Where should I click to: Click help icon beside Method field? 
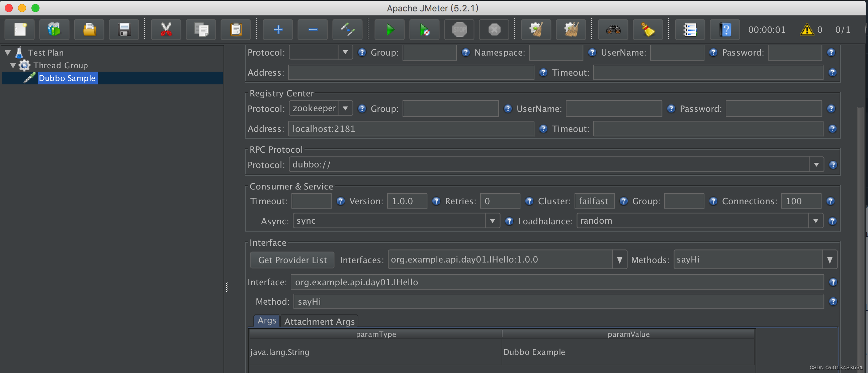833,301
